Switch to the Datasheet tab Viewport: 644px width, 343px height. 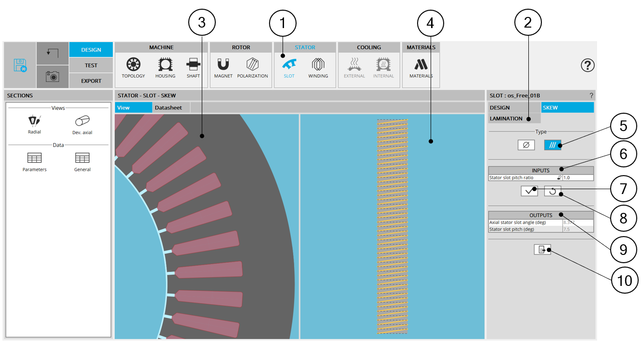(x=168, y=107)
